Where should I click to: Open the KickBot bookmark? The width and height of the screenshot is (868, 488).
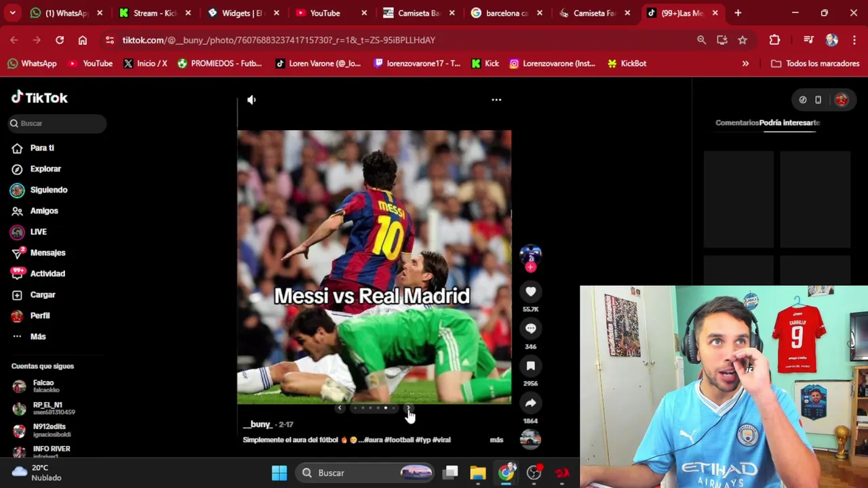click(627, 64)
